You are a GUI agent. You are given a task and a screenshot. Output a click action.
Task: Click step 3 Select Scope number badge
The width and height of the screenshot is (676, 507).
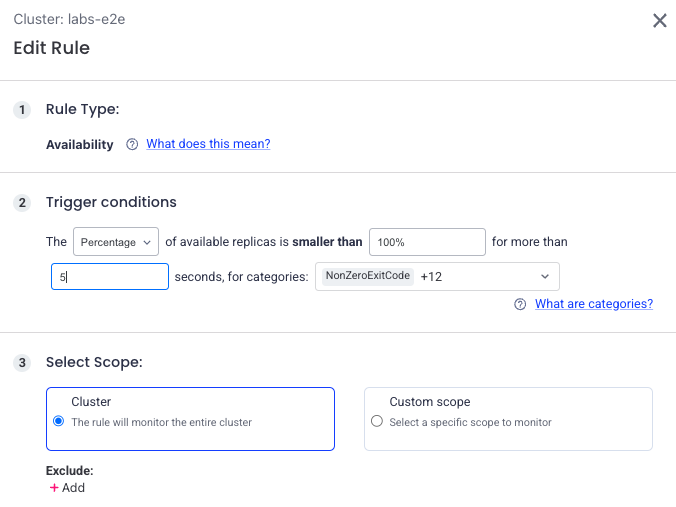coord(22,363)
